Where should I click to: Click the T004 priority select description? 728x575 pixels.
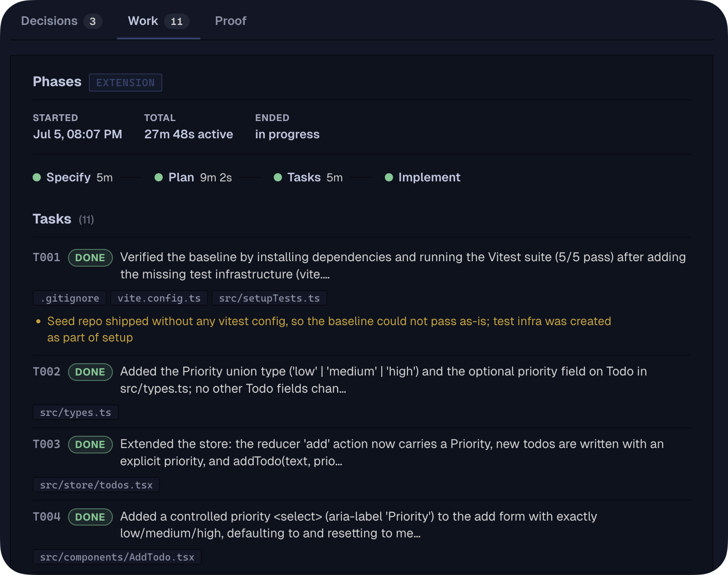click(359, 525)
